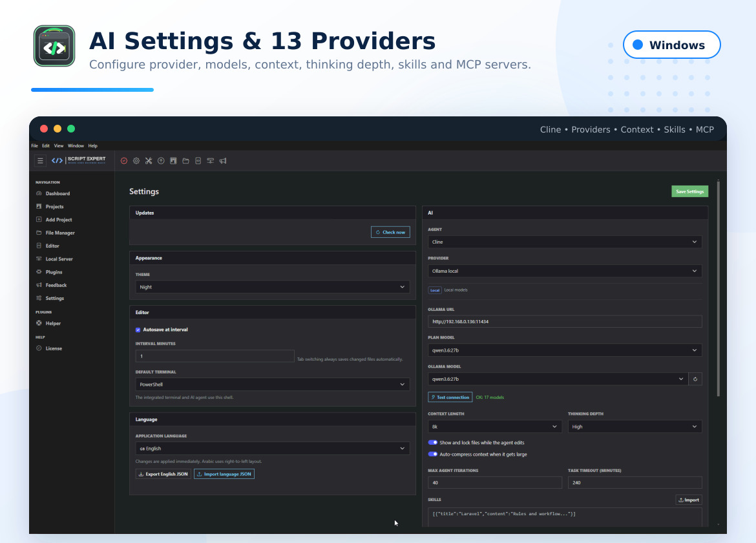This screenshot has width=756, height=543.
Task: Click inside the Skills JSON text area
Action: click(x=565, y=517)
